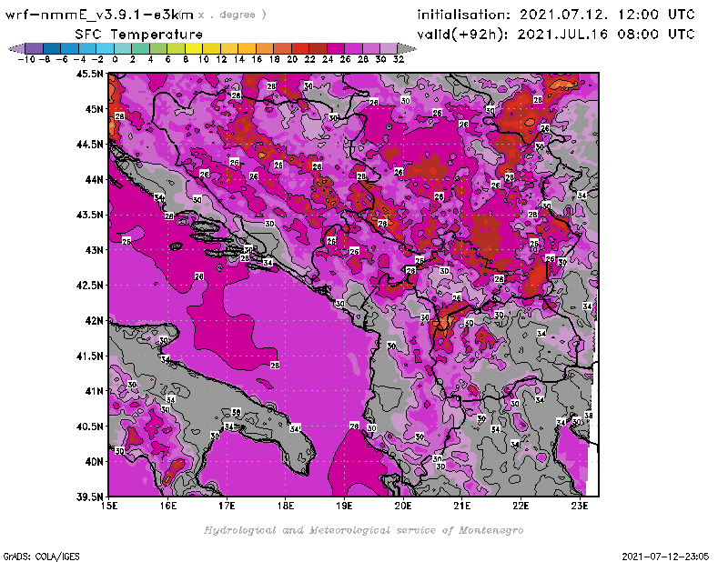The height and width of the screenshot is (562, 728).
Task: Pick the yellow swatch between 8 and 10
Action: 194,49
